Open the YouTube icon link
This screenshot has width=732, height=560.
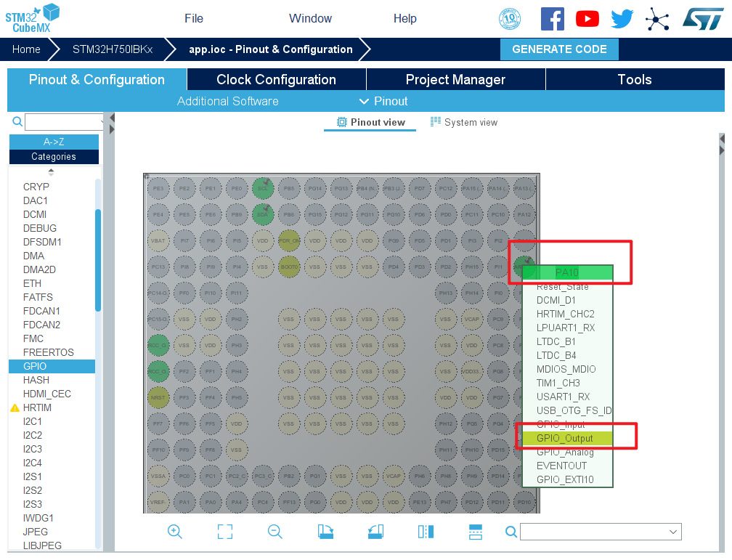coord(587,19)
